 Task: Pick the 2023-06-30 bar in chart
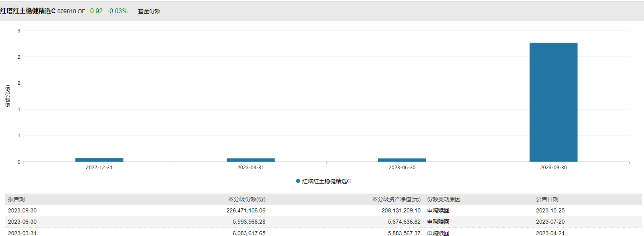coord(402,160)
